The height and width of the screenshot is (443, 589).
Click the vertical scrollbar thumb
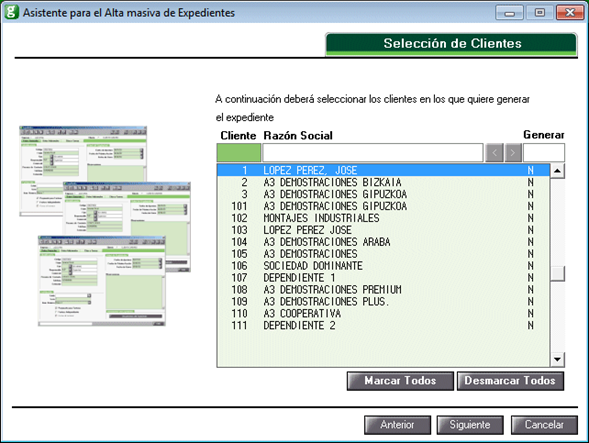(557, 274)
